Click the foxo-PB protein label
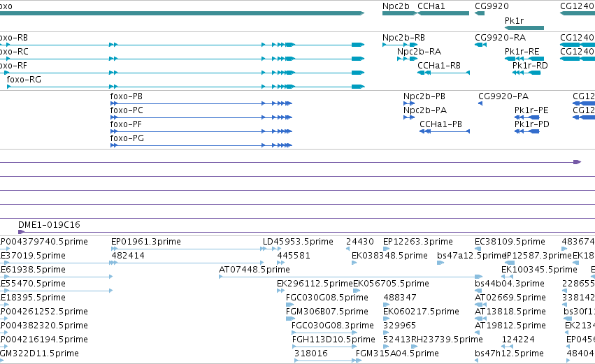The image size is (595, 364). (x=127, y=96)
